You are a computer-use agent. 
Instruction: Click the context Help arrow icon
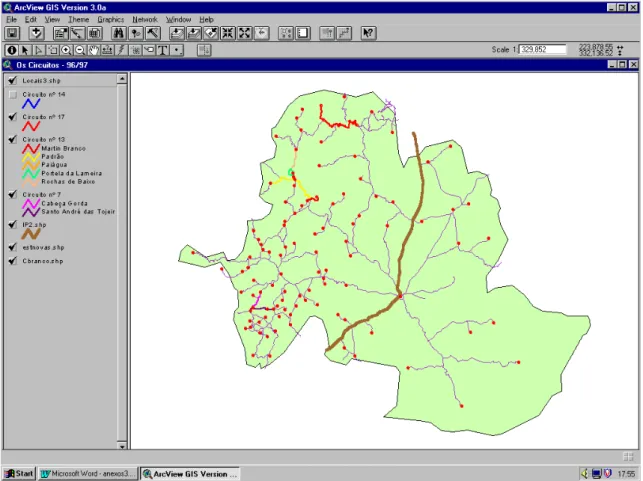pyautogui.click(x=368, y=33)
